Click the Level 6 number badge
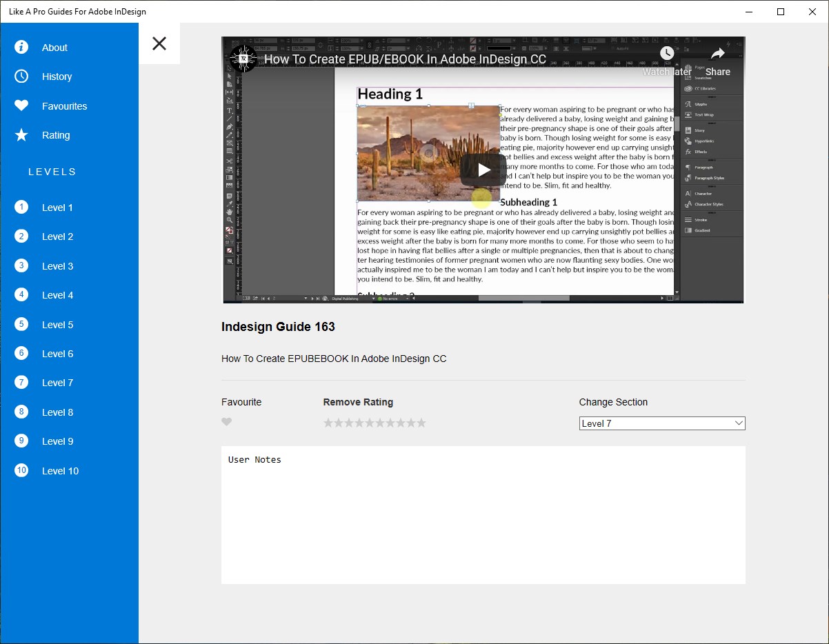Screen dimensions: 829x644 21,353
